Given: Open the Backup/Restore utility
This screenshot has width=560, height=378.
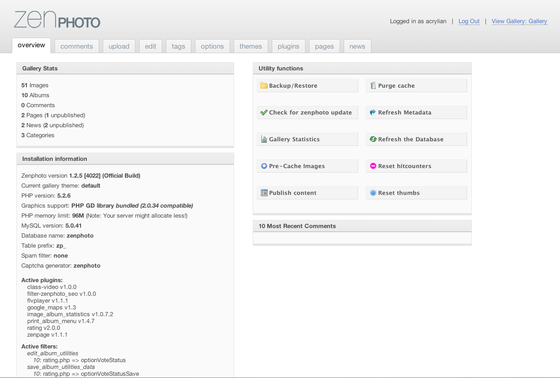Looking at the screenshot, I should click(x=308, y=86).
